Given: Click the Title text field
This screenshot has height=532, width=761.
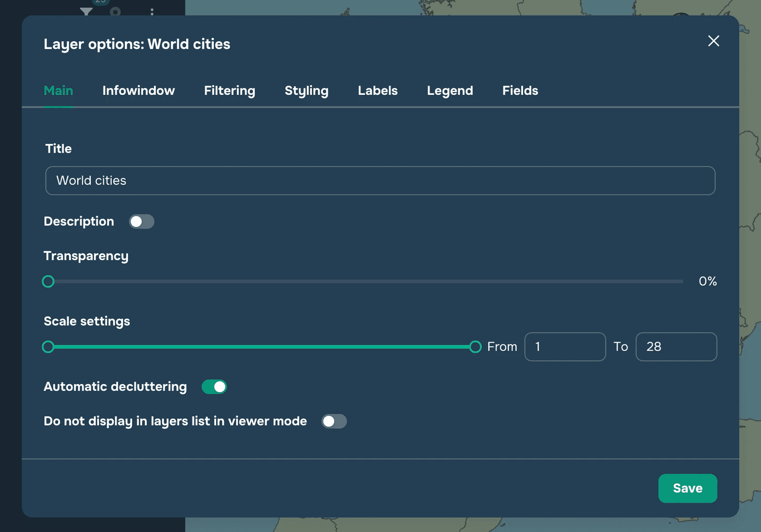Looking at the screenshot, I should (380, 181).
